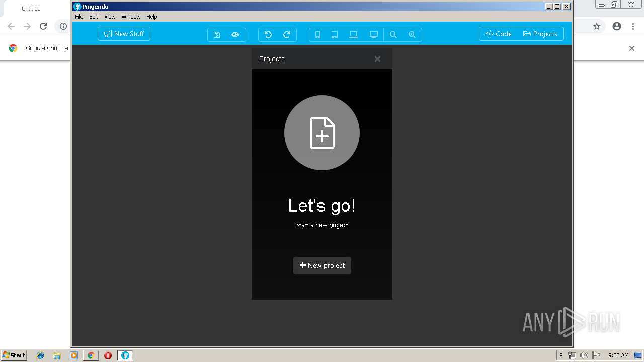644x362 pixels.
Task: Click the New project button
Action: pos(322,265)
